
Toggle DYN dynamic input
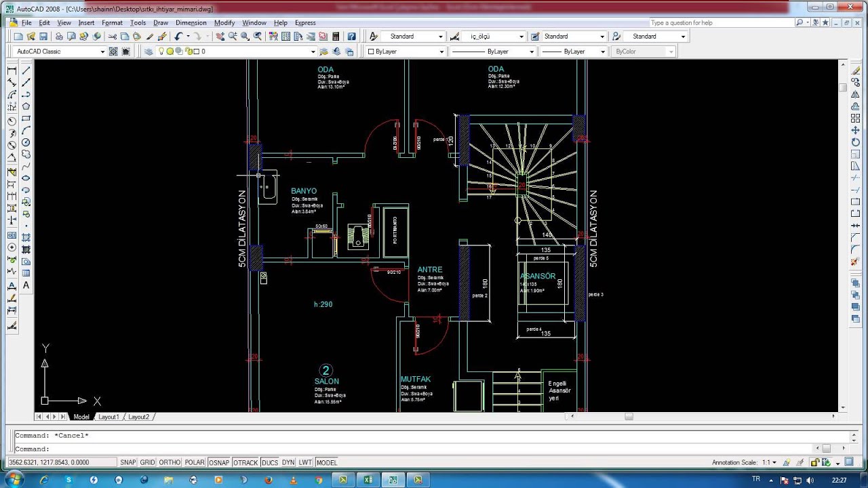288,462
